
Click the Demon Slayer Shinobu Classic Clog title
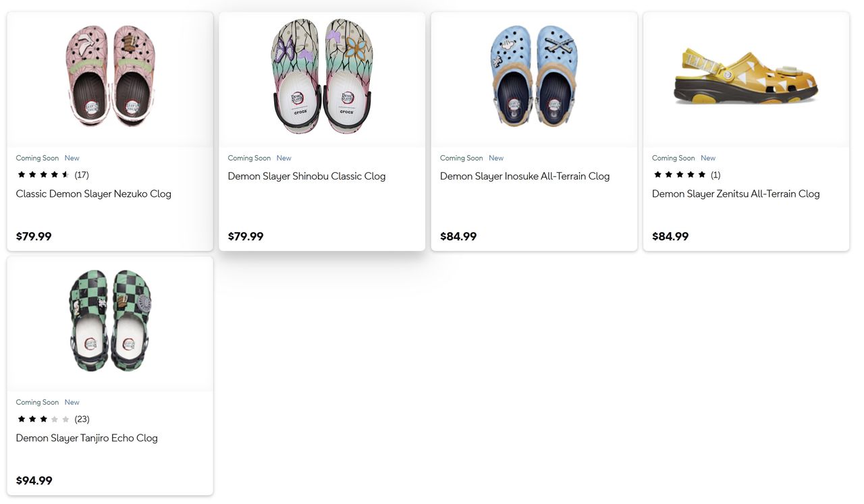[x=306, y=176]
